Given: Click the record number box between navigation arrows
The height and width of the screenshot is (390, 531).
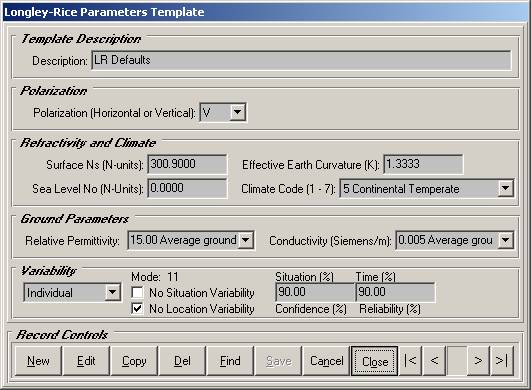Looking at the screenshot, I should [456, 361].
